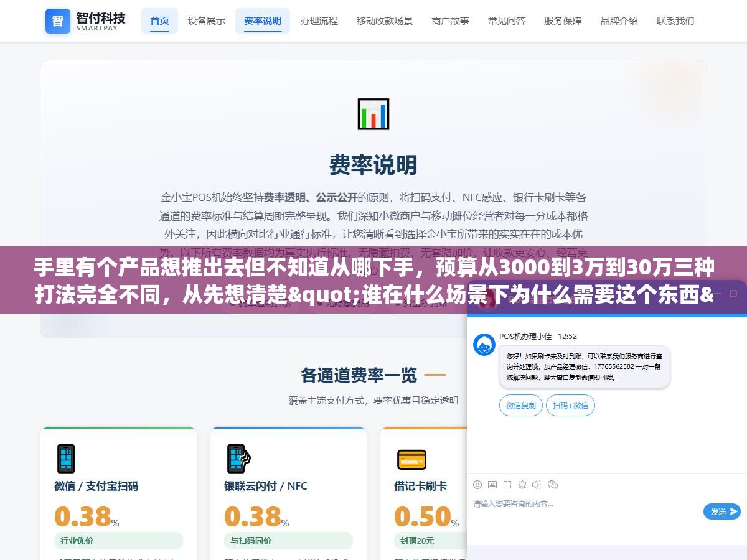Click the NFC phone icon on 银联云闪付 card
The image size is (747, 560).
238,459
